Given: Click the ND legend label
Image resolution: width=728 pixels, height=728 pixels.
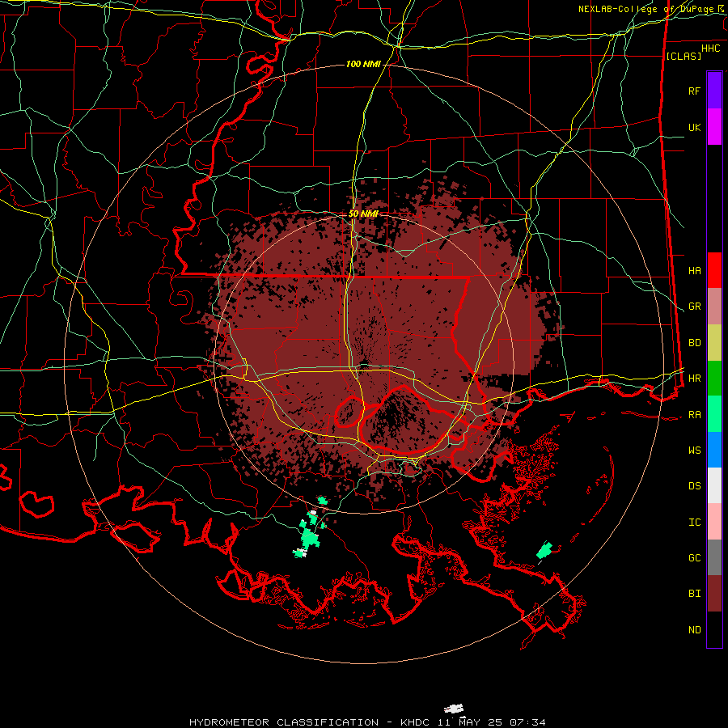Looking at the screenshot, I should pyautogui.click(x=694, y=629).
